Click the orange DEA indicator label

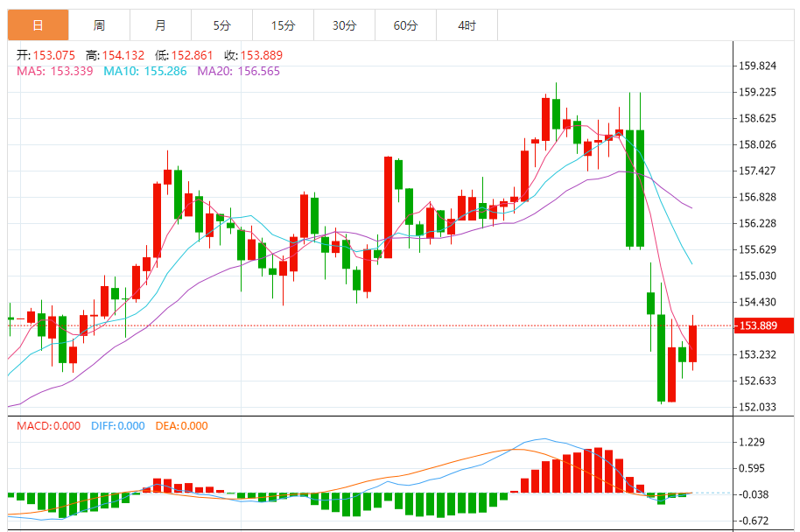pos(181,426)
